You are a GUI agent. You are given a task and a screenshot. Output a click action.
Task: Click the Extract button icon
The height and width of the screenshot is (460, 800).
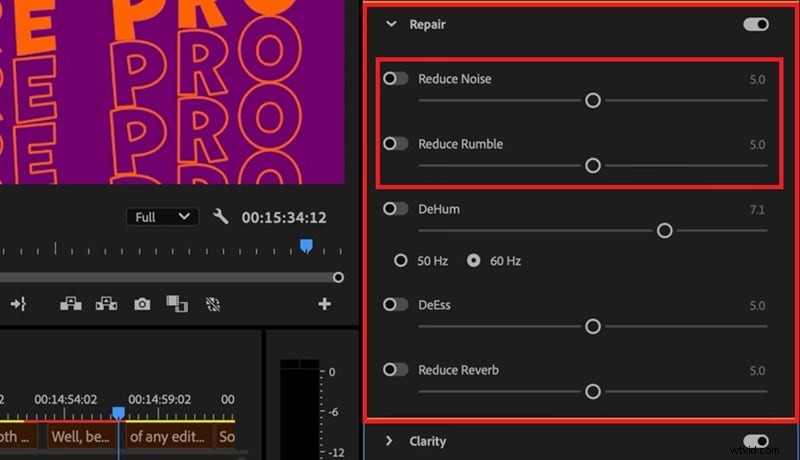(106, 304)
